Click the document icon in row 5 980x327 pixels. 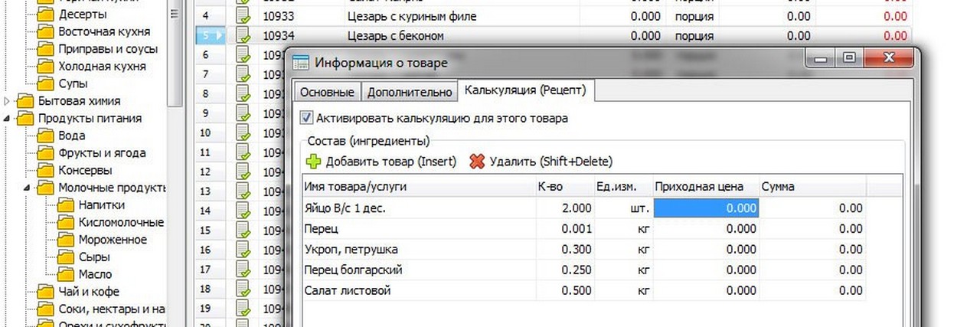point(243,35)
